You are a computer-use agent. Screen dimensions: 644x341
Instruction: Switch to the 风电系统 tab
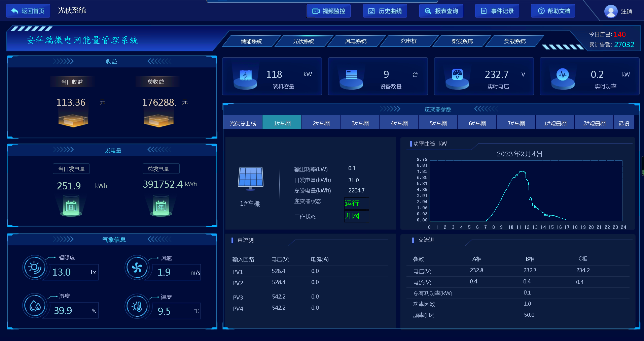point(356,41)
